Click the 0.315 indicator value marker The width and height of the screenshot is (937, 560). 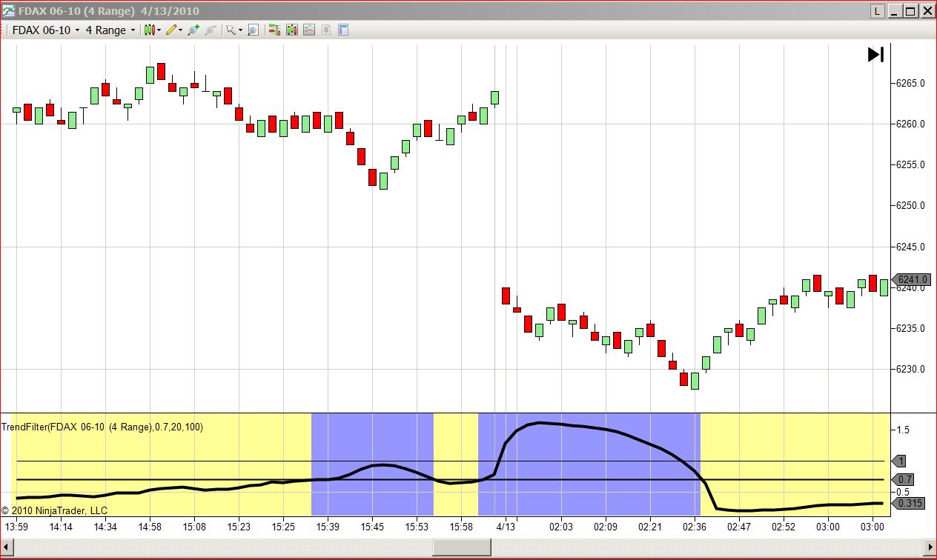910,503
